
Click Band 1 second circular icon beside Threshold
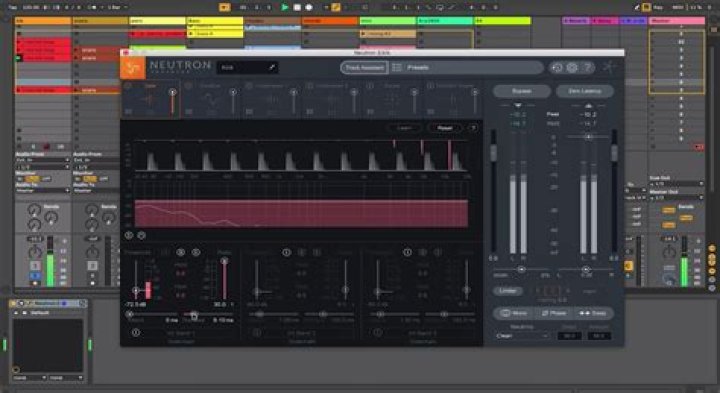[196, 252]
